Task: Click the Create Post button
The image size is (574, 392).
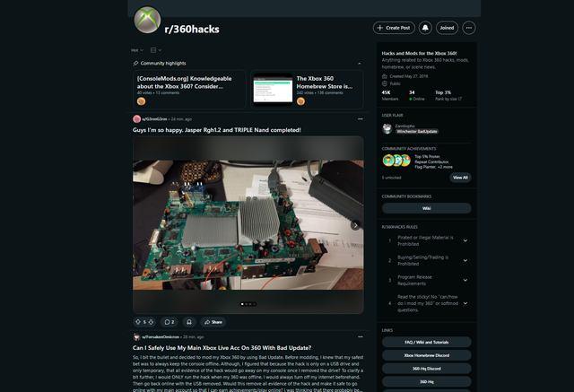Action: point(394,28)
